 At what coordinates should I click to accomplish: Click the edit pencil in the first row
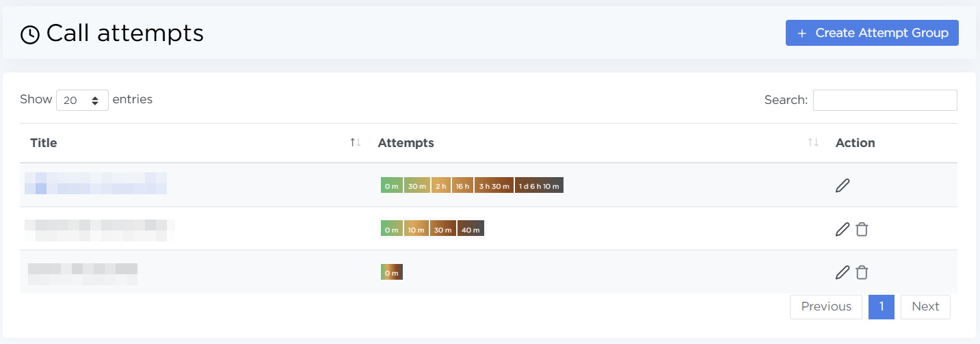(x=843, y=185)
